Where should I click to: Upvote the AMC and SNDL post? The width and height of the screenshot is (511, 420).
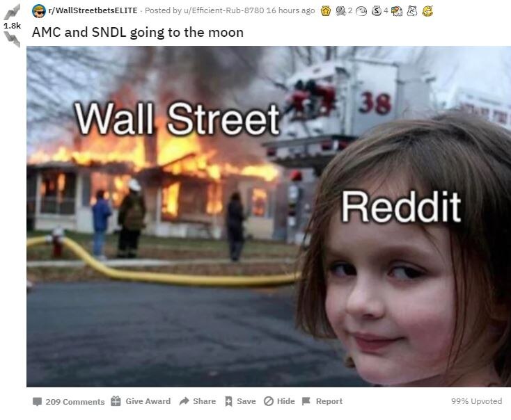coord(12,12)
